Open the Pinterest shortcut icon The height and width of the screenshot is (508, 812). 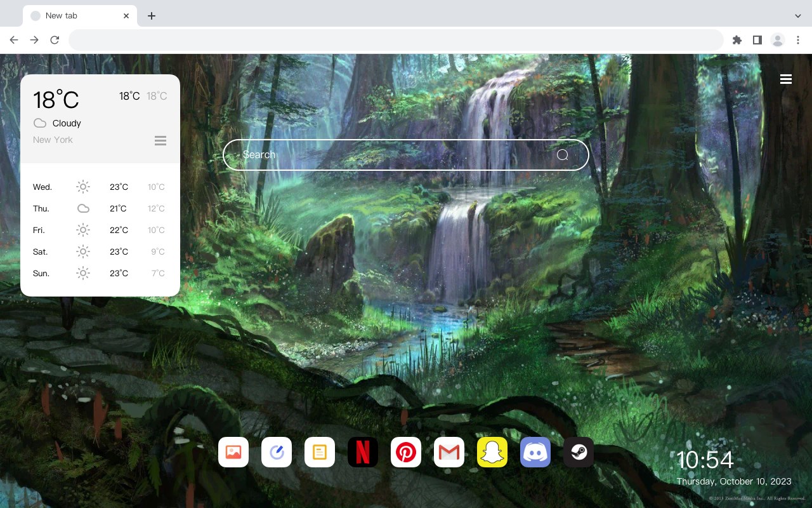click(x=406, y=452)
